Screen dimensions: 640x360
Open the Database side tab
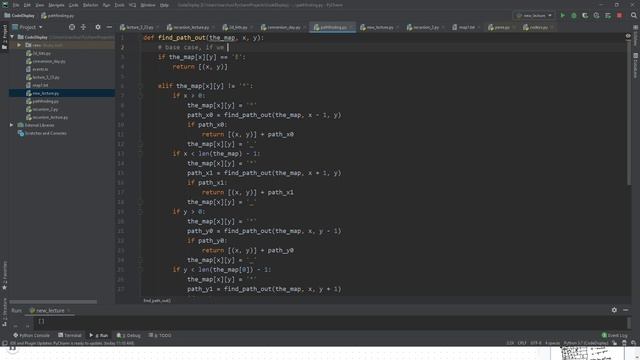636,65
